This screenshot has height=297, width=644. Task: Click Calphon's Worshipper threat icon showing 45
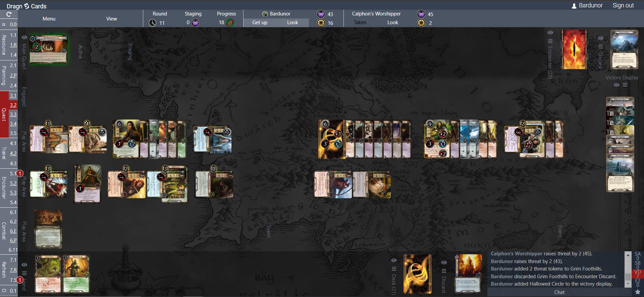coord(421,14)
